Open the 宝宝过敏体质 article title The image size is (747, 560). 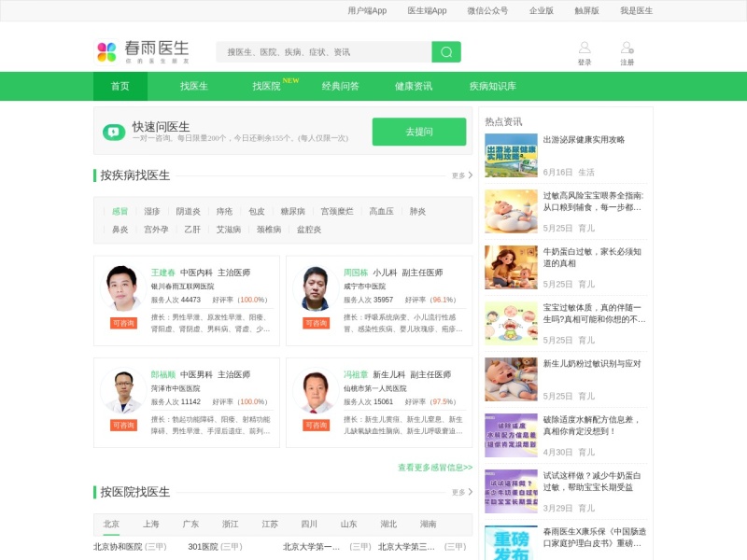[594, 314]
